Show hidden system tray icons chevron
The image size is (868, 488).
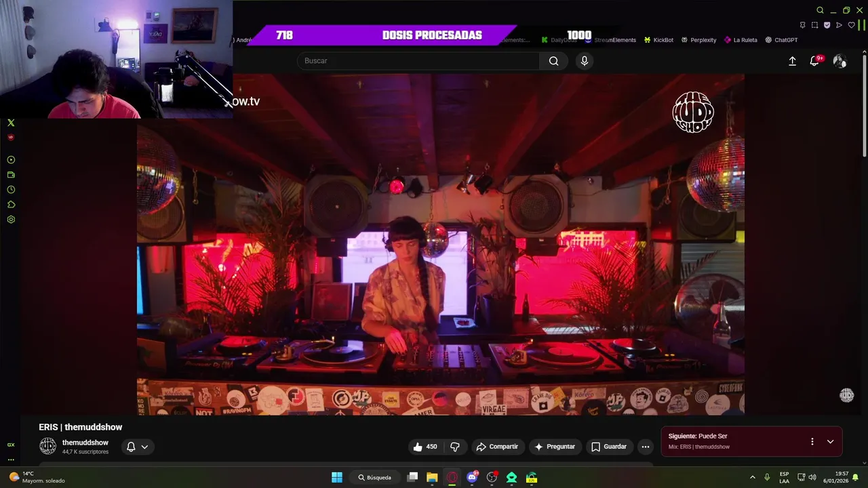(752, 477)
